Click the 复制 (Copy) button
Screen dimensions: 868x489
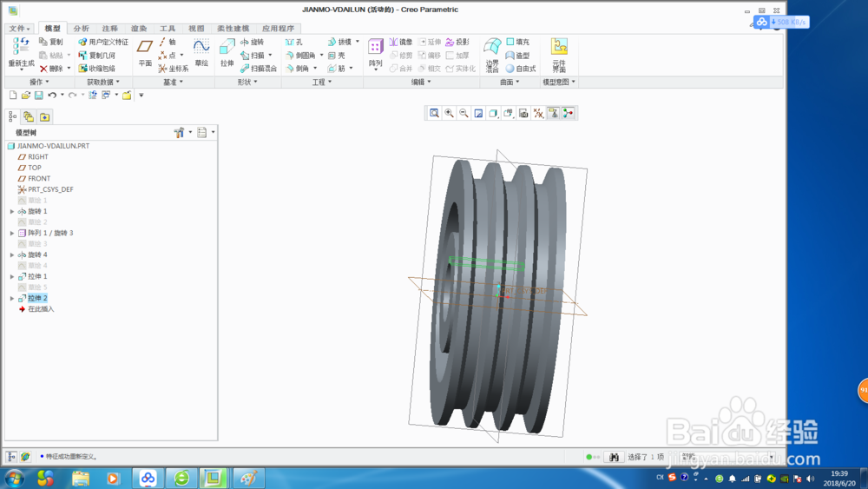pos(51,42)
